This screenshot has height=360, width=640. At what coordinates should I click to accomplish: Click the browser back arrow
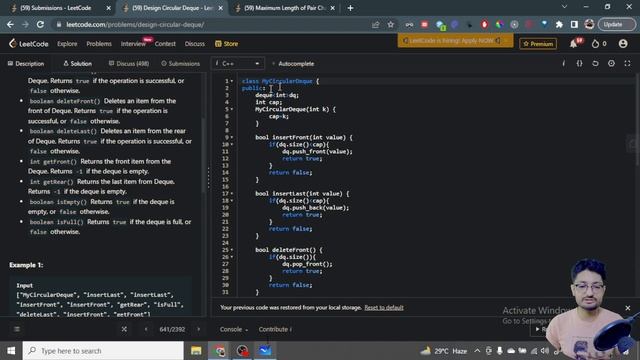point(10,24)
